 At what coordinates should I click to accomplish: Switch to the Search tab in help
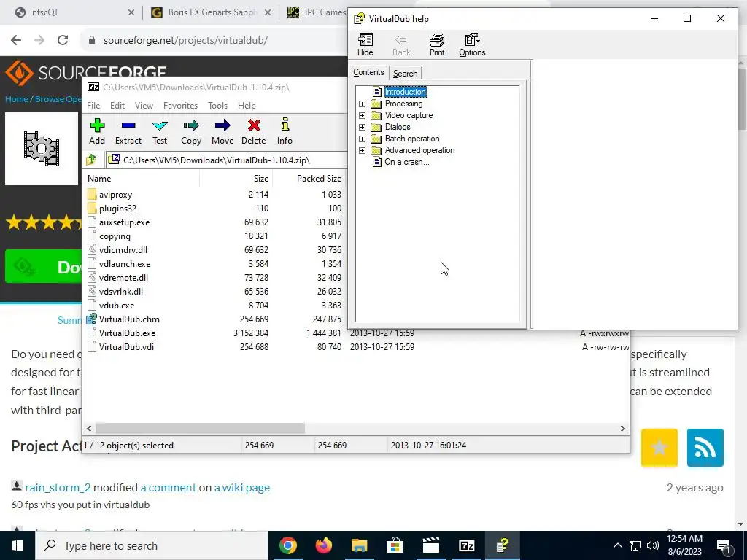pos(406,74)
